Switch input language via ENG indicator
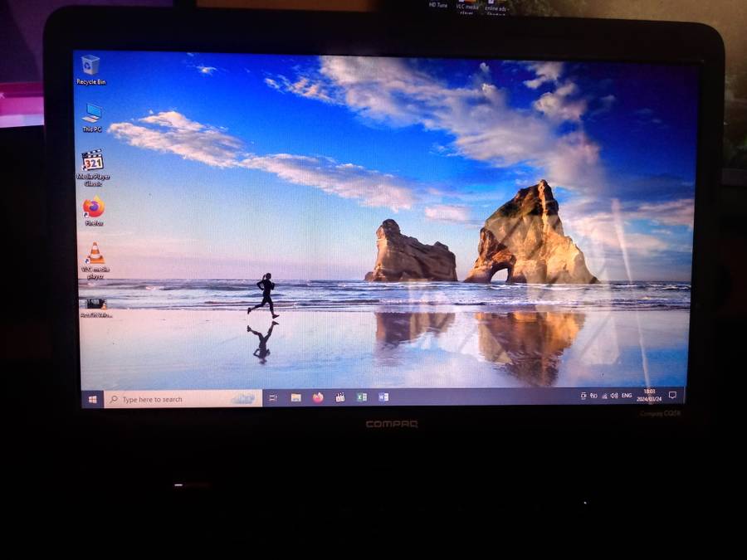The image size is (747, 560). pyautogui.click(x=627, y=396)
